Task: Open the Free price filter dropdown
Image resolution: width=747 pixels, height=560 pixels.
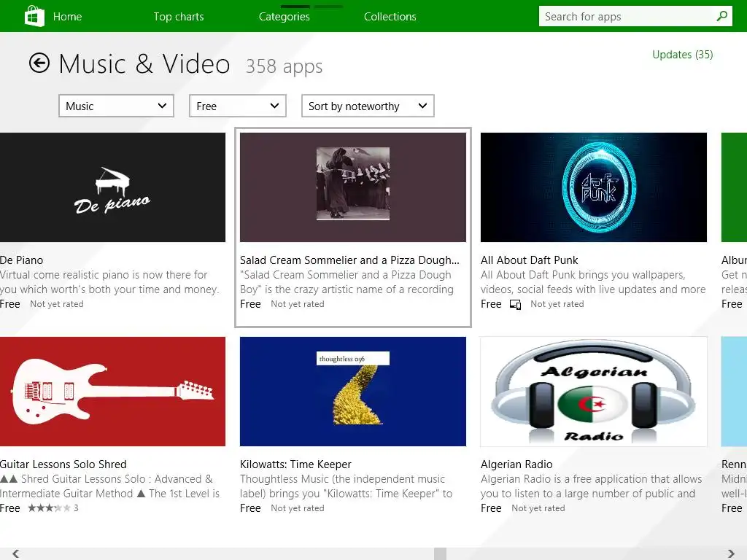Action: [238, 106]
